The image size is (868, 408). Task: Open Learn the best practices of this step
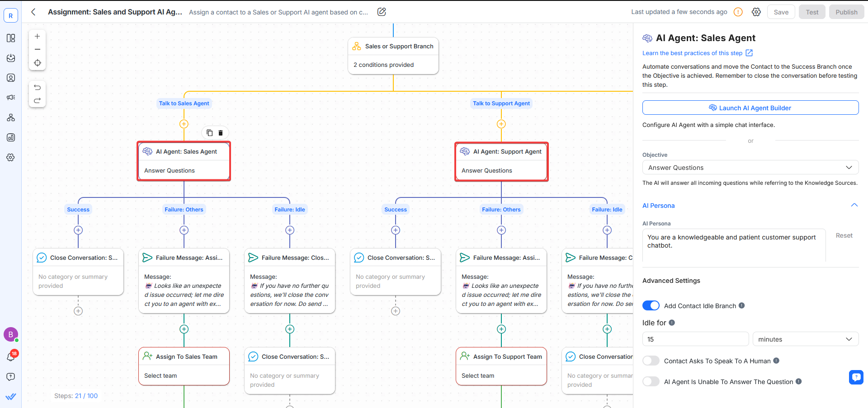[x=693, y=53]
